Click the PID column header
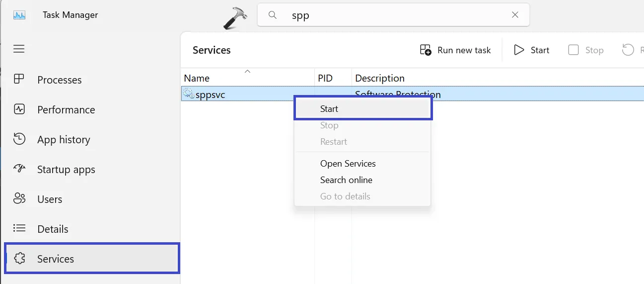Screen dimensions: 644x284 click(325, 78)
